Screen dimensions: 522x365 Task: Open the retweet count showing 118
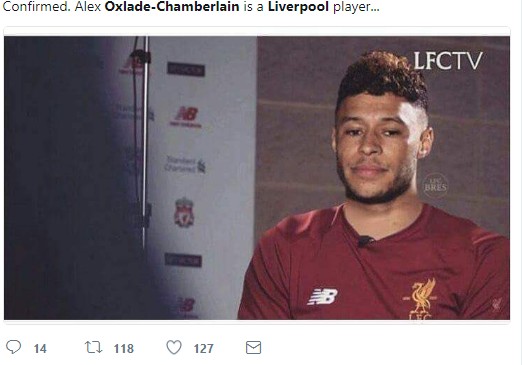tap(124, 349)
